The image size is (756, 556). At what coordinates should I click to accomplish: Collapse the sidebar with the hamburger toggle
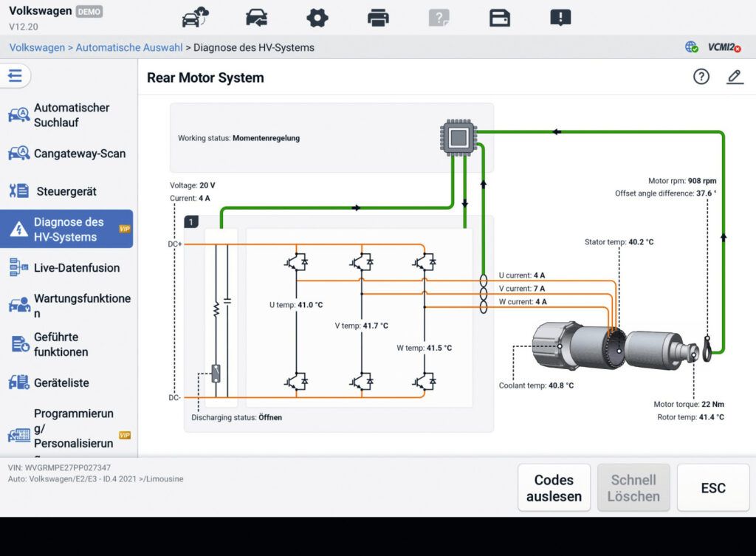(x=16, y=76)
